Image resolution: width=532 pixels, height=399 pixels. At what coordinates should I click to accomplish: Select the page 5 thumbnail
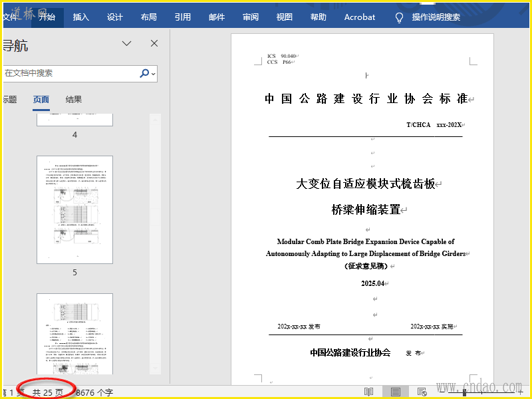point(74,209)
